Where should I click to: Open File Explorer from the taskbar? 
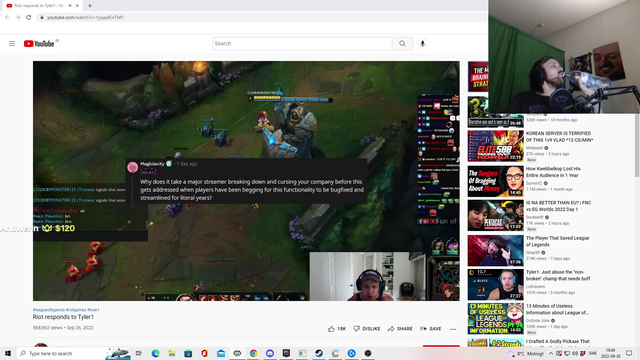(x=172, y=353)
